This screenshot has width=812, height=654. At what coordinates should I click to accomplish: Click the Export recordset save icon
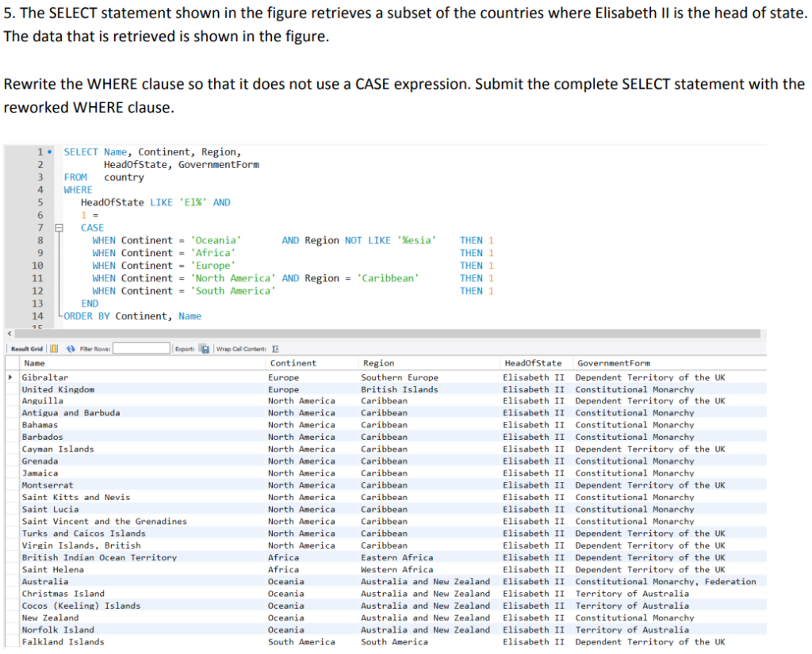(204, 349)
